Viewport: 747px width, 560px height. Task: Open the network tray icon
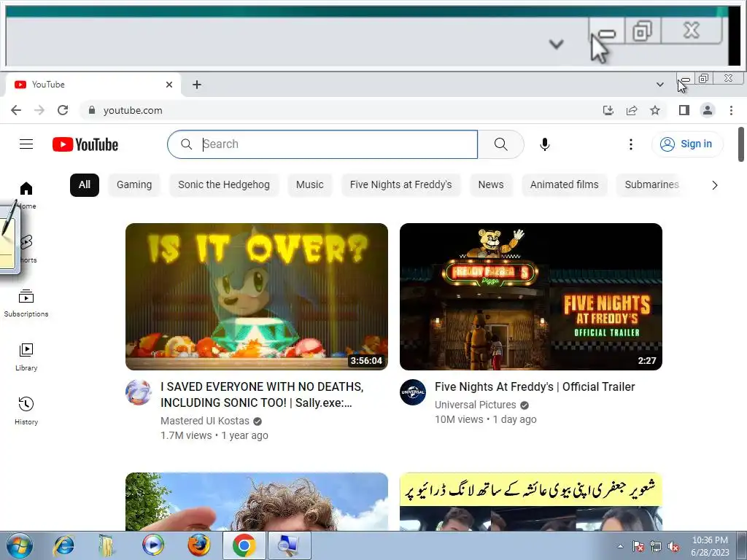pyautogui.click(x=656, y=547)
